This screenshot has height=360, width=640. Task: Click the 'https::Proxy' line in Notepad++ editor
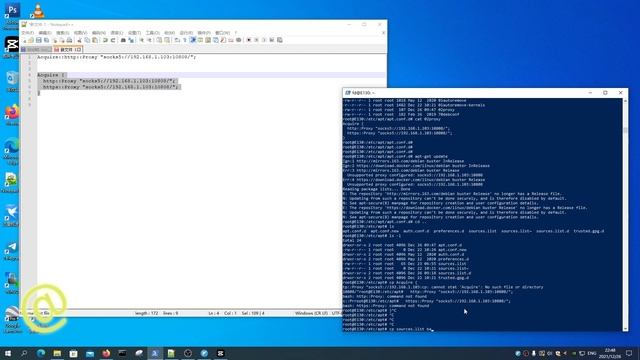[110, 87]
